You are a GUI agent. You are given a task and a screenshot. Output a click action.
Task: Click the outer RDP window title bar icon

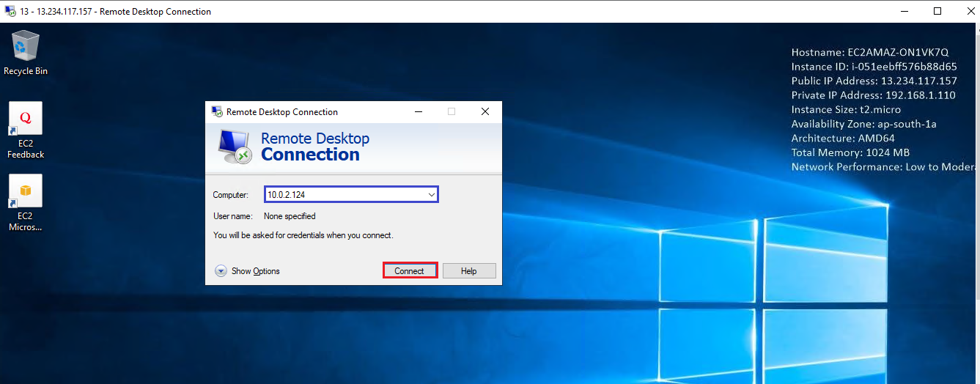point(10,11)
